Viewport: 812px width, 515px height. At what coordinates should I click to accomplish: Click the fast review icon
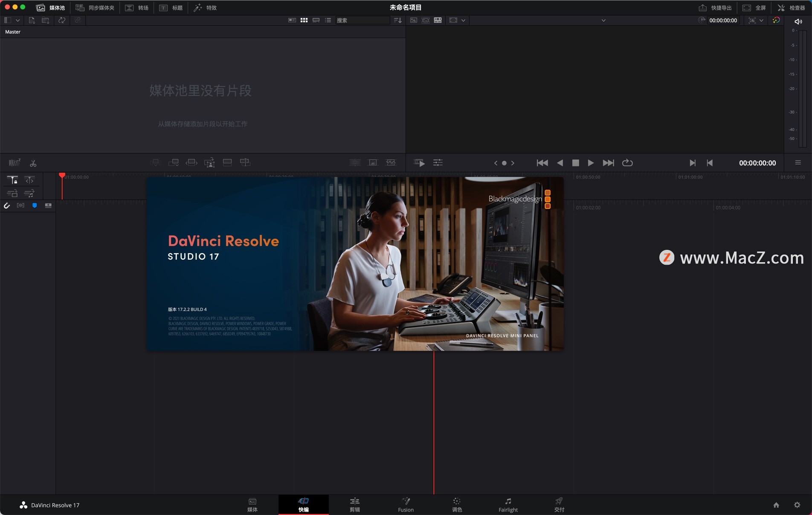tap(419, 162)
